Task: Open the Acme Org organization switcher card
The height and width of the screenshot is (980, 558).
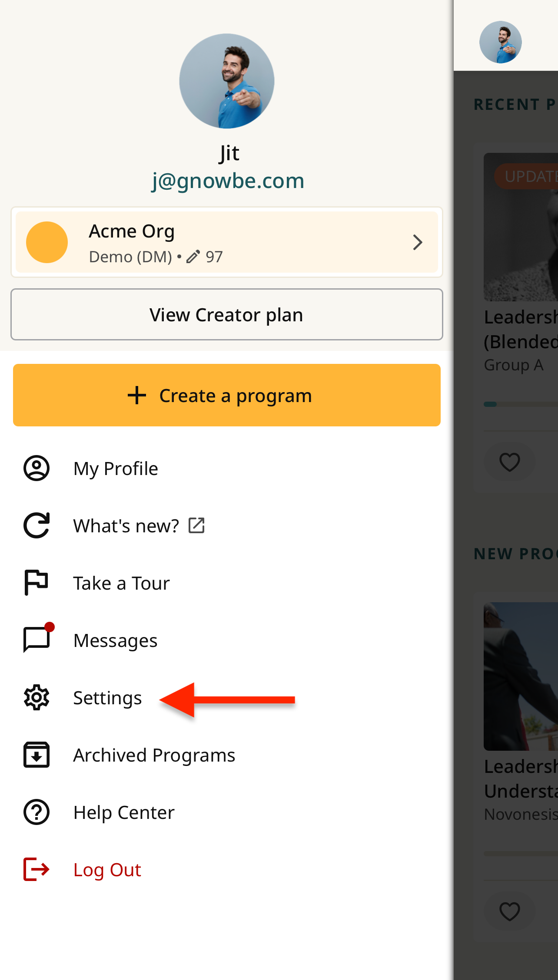Action: 227,242
